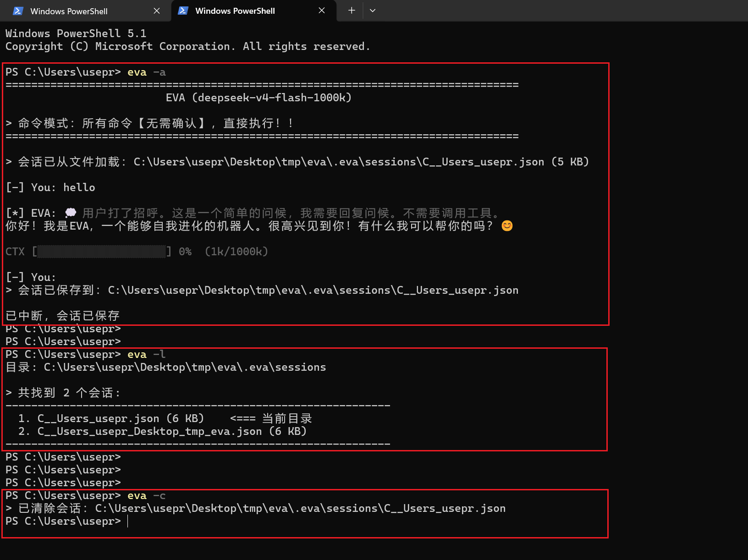Expand the new tab profile dropdown arrow
The height and width of the screenshot is (560, 748).
click(373, 11)
